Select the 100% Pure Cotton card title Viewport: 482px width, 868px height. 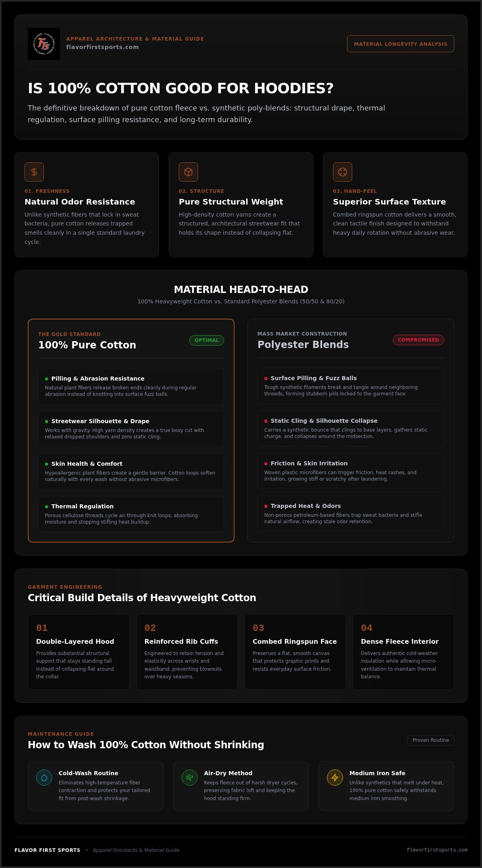click(87, 345)
